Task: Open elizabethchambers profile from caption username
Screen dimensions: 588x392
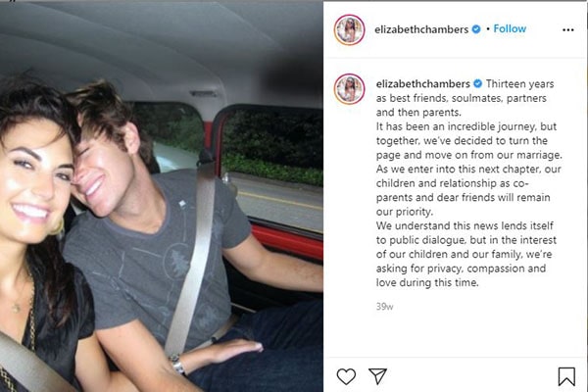Action: (x=423, y=84)
